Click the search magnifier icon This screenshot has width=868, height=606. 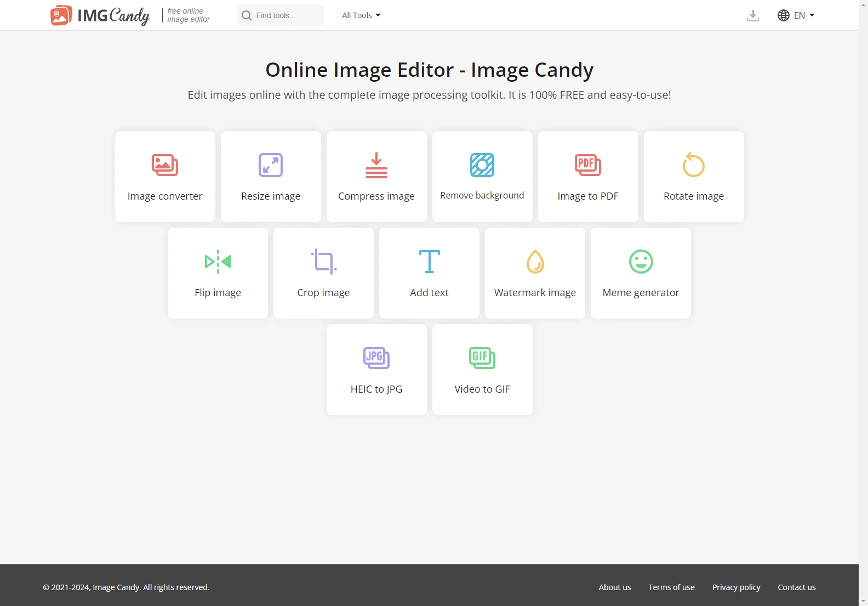(x=247, y=15)
